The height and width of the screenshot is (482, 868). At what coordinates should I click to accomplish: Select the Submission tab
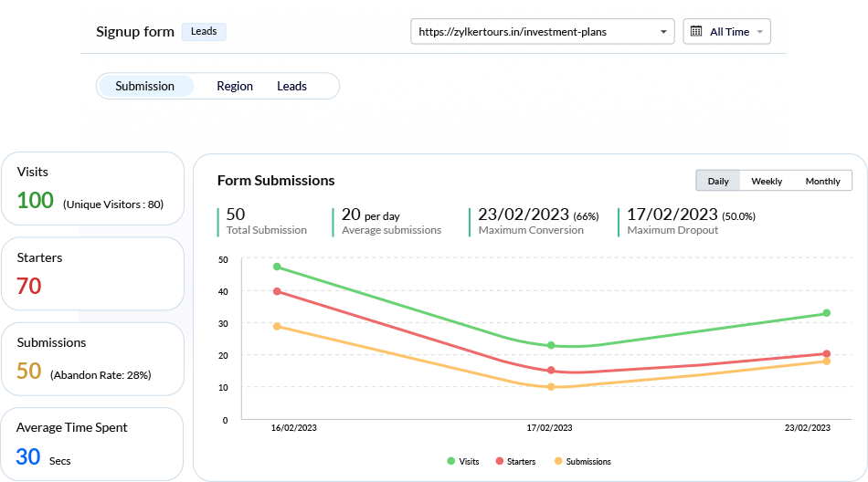coord(145,87)
